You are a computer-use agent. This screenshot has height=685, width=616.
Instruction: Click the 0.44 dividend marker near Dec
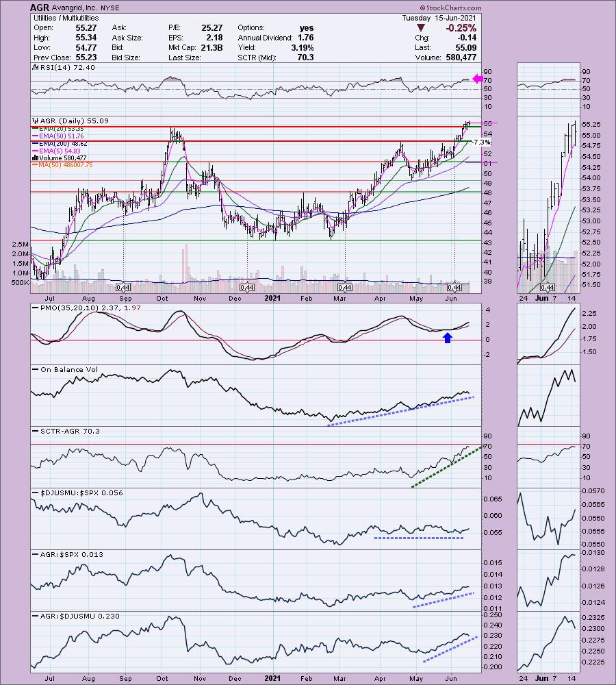pos(247,287)
